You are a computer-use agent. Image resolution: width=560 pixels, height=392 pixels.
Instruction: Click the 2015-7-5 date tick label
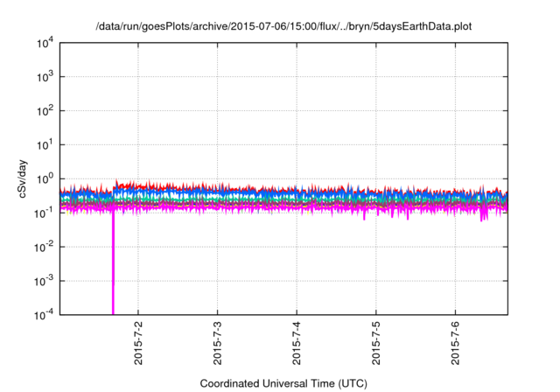(x=376, y=343)
